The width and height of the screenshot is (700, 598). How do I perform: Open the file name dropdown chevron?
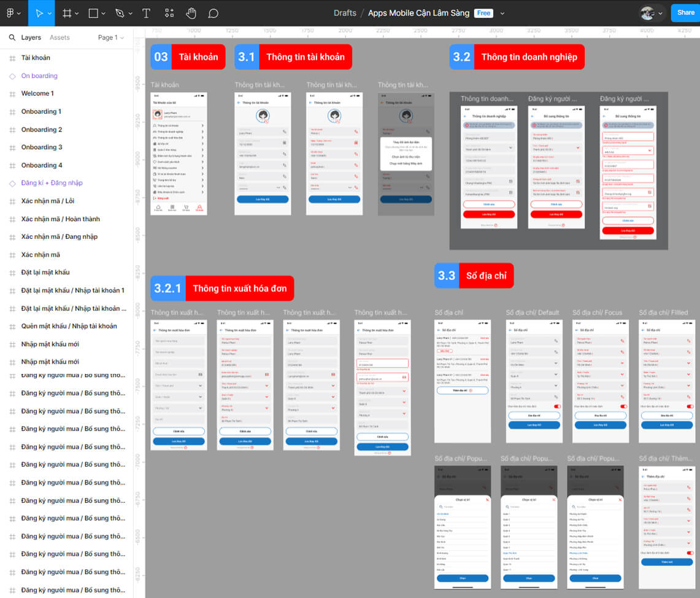click(x=502, y=14)
